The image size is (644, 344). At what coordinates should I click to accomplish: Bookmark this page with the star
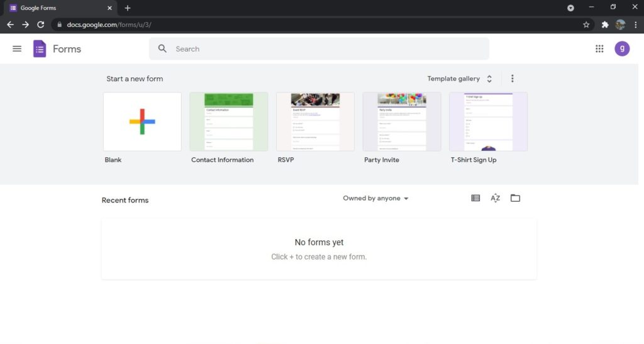[x=586, y=25]
